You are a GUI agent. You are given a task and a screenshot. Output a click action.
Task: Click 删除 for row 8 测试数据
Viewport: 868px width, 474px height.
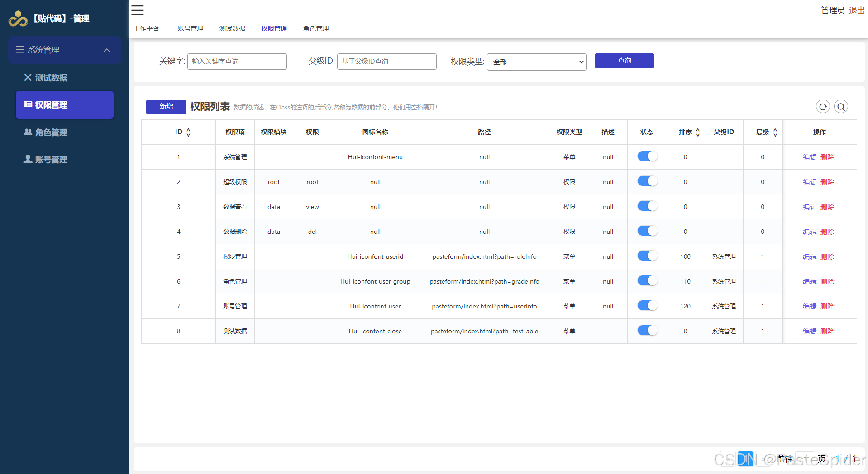coord(827,331)
